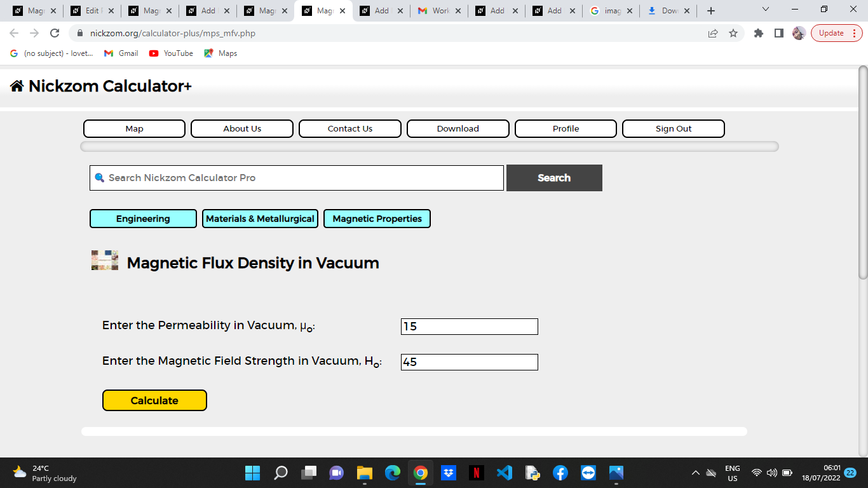Click the Wi-Fi icon in system tray
This screenshot has height=488, width=868.
[x=756, y=473]
